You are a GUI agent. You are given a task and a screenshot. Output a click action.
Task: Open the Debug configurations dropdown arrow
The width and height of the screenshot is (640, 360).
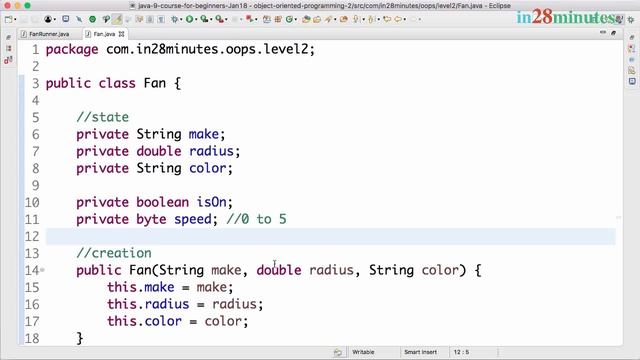(x=181, y=20)
